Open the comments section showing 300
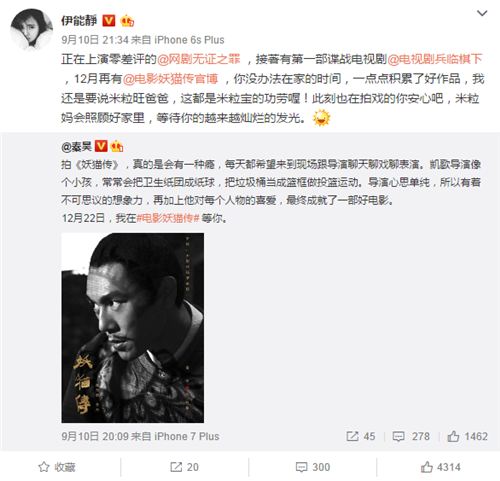 313,467
